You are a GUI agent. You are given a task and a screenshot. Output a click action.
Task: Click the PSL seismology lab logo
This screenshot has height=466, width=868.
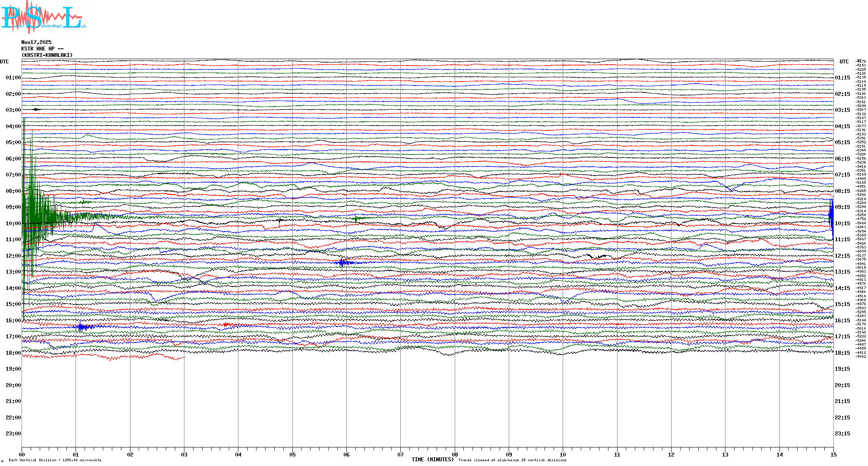43,17
